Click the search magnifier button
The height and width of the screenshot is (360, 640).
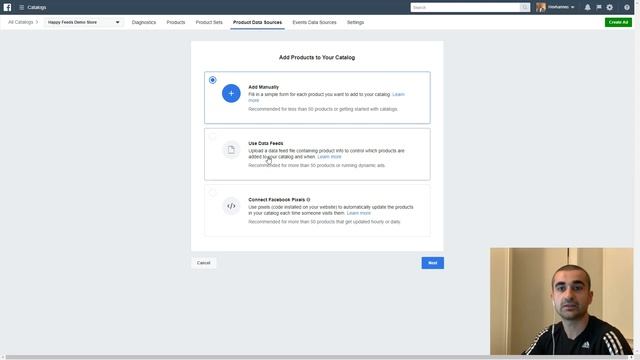point(524,7)
